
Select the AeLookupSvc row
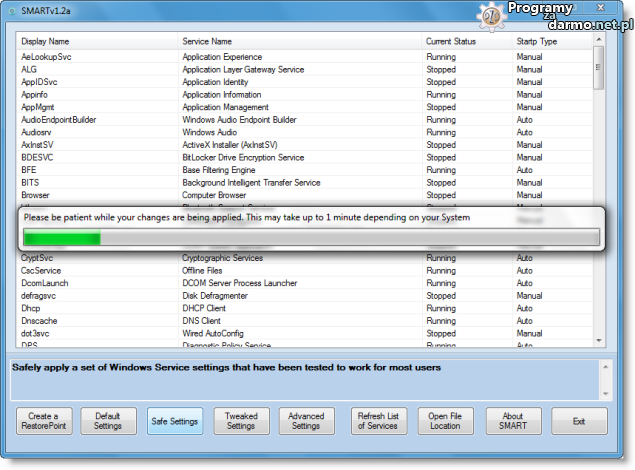(304, 57)
